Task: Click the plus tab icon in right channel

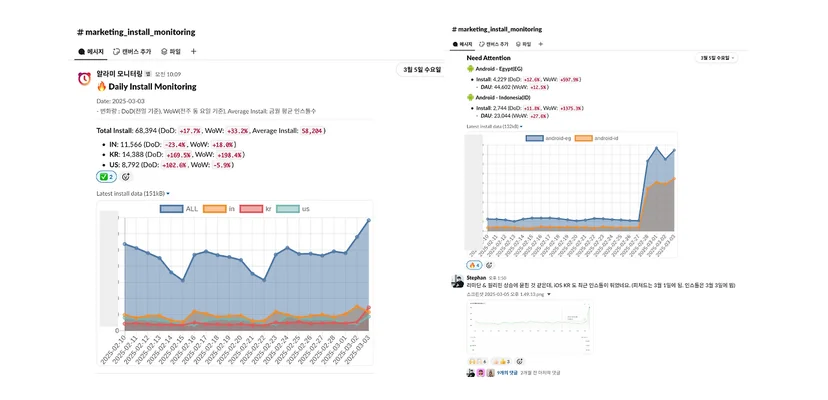Action: [540, 44]
